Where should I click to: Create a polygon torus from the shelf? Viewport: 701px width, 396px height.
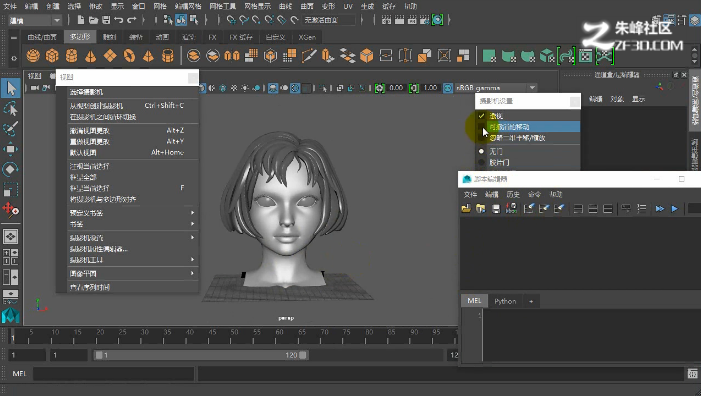[129, 55]
